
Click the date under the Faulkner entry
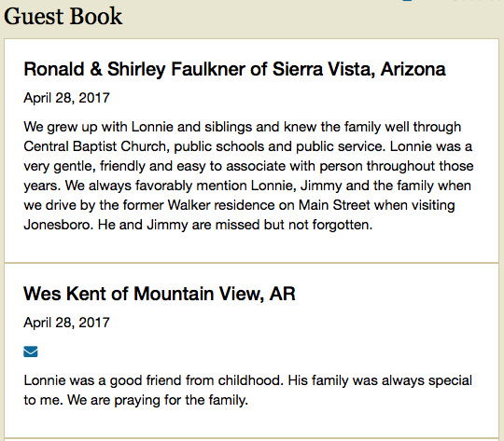tap(67, 98)
